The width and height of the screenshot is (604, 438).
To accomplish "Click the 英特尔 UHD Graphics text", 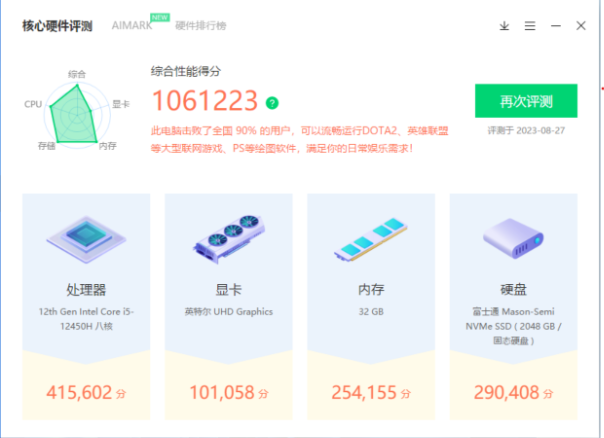I will coord(229,311).
